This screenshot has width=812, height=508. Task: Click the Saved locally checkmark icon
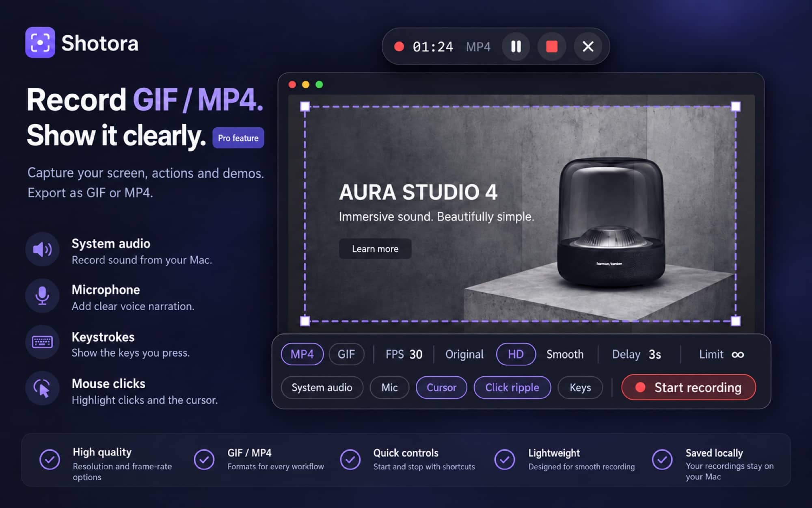click(x=662, y=459)
